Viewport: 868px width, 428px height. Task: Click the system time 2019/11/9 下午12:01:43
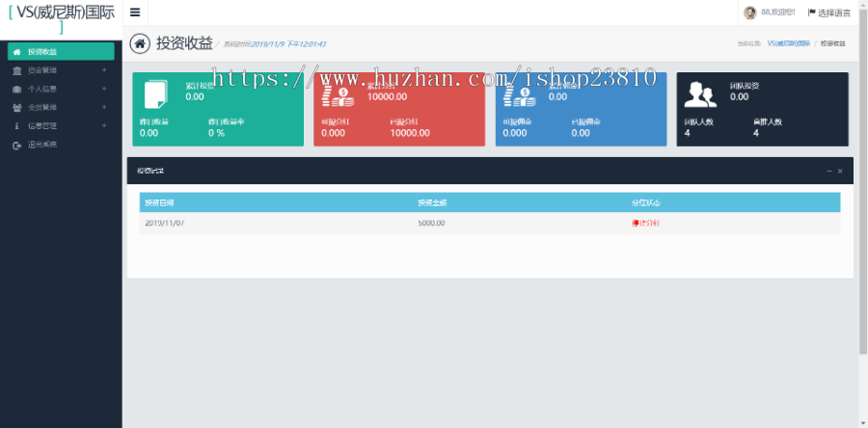tap(289, 44)
